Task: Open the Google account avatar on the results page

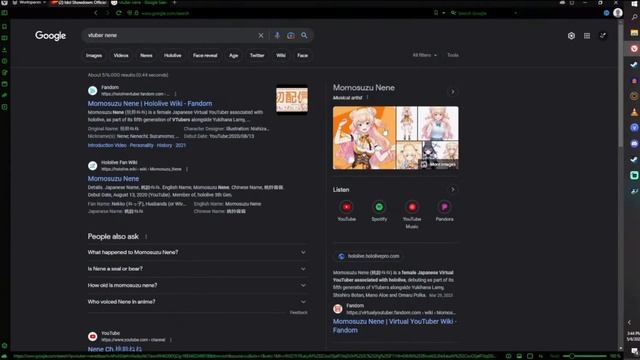Action: pyautogui.click(x=603, y=36)
